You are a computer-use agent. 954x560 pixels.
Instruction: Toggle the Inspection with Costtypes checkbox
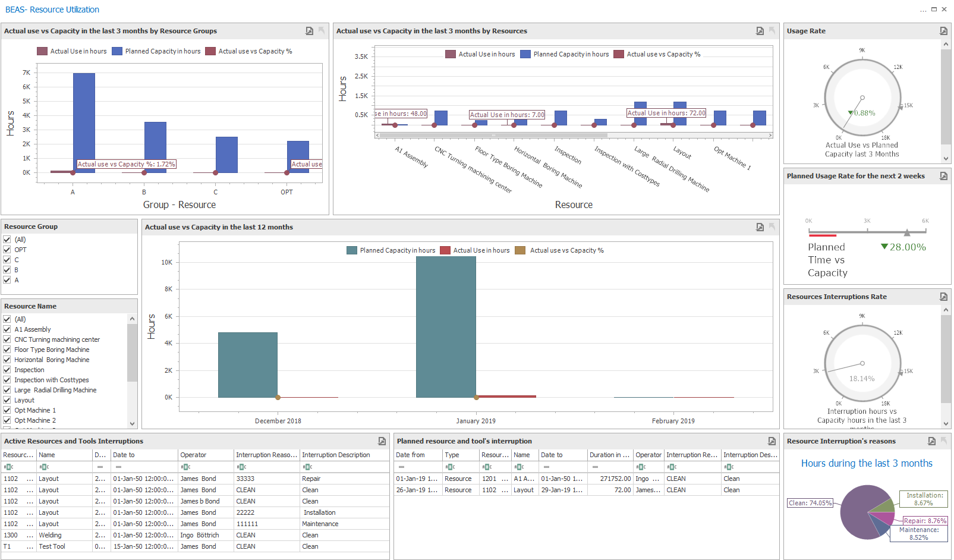pos(7,380)
